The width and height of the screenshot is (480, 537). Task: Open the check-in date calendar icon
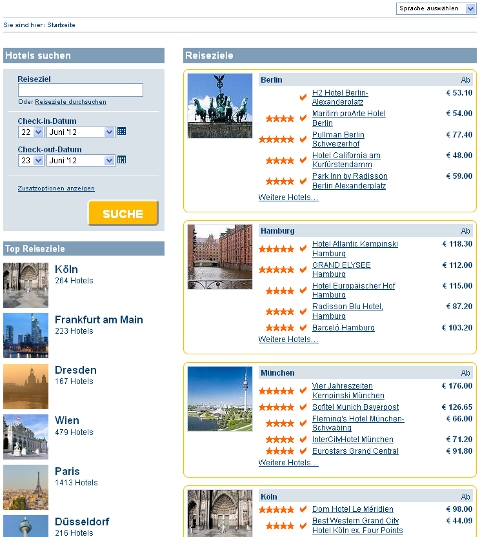[122, 131]
